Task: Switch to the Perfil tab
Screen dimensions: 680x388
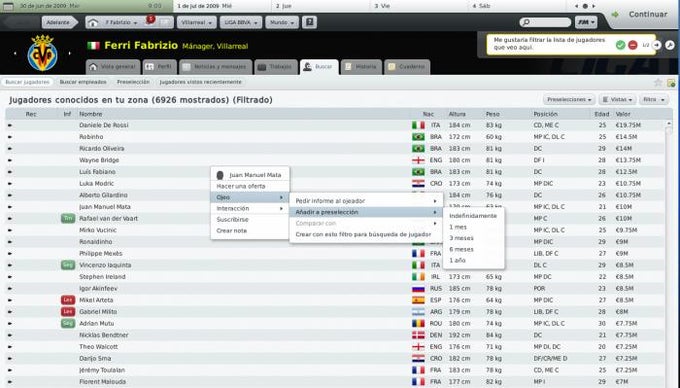Action: 160,67
